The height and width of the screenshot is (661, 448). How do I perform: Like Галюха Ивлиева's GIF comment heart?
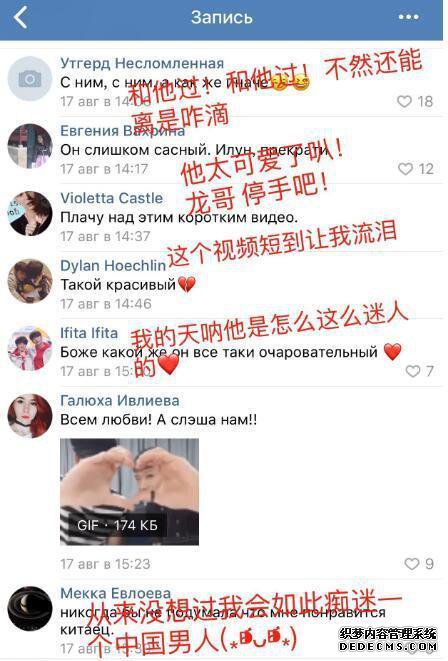click(412, 564)
